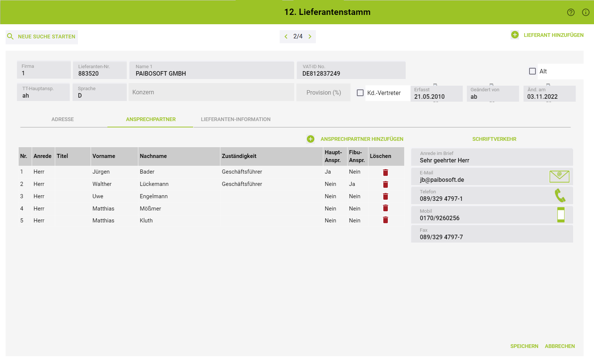Click the Konzern input field

coord(211,92)
